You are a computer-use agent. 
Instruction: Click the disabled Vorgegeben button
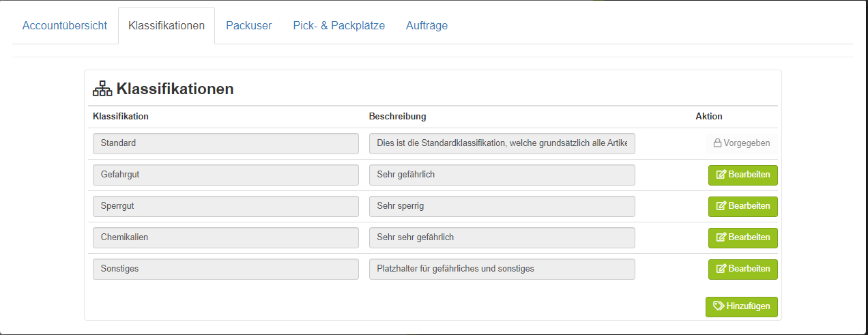742,143
